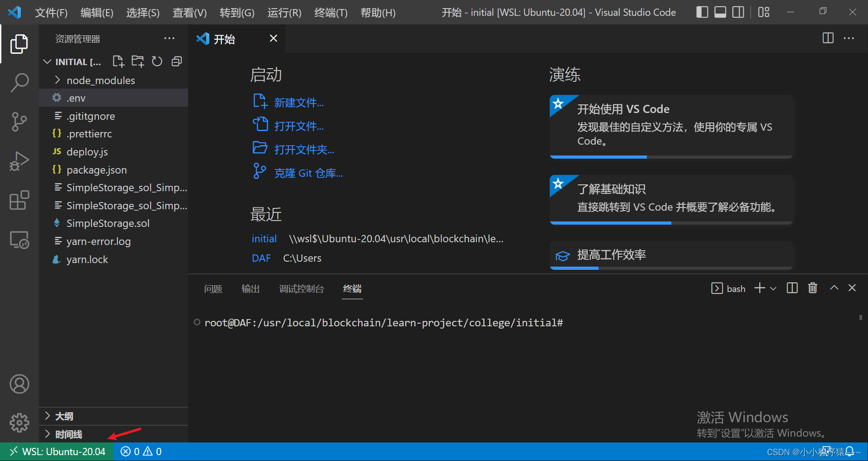Image resolution: width=868 pixels, height=461 pixels.
Task: Collapse all folders in explorer
Action: click(x=177, y=61)
